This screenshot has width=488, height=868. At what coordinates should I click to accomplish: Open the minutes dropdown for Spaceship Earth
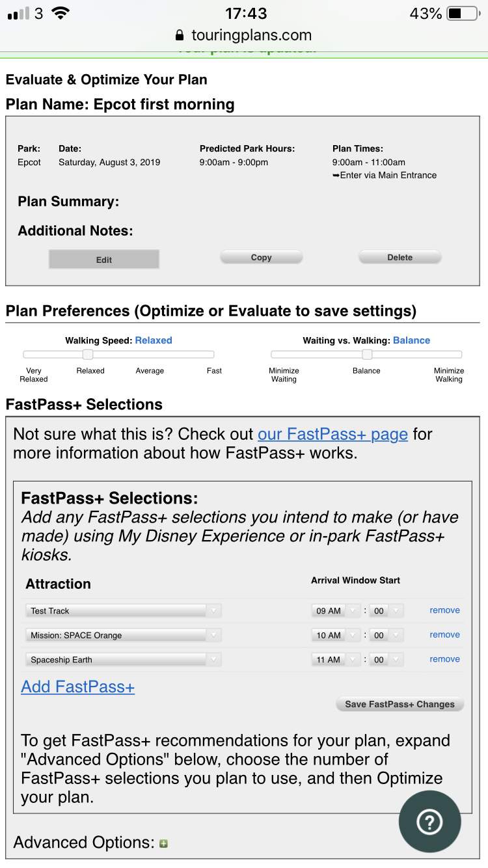386,660
